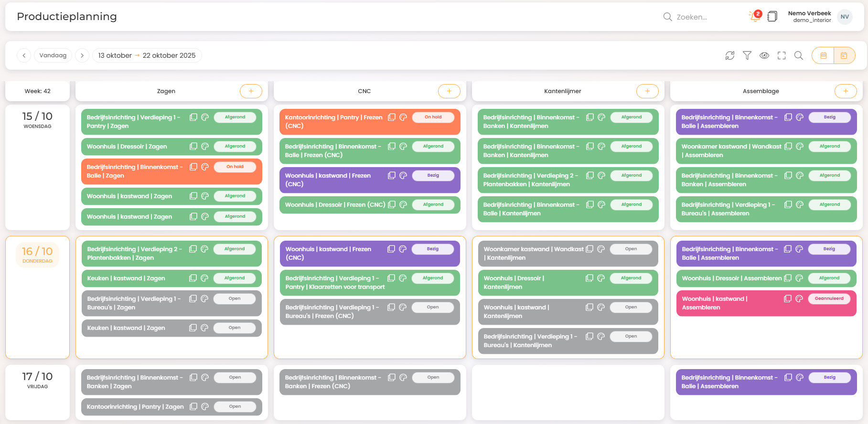Add a task to the CNC column
The height and width of the screenshot is (424, 868).
[x=449, y=91]
